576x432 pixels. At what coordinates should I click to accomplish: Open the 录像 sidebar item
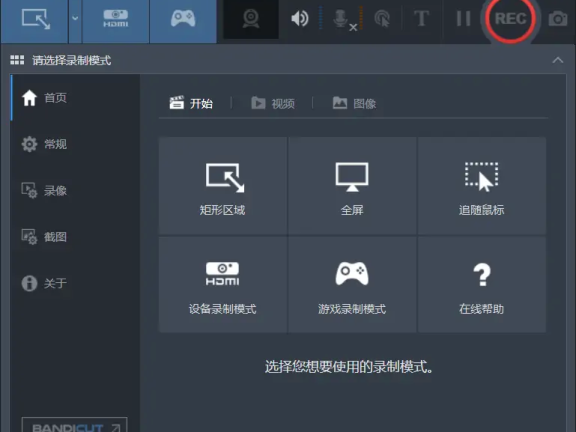(75, 190)
